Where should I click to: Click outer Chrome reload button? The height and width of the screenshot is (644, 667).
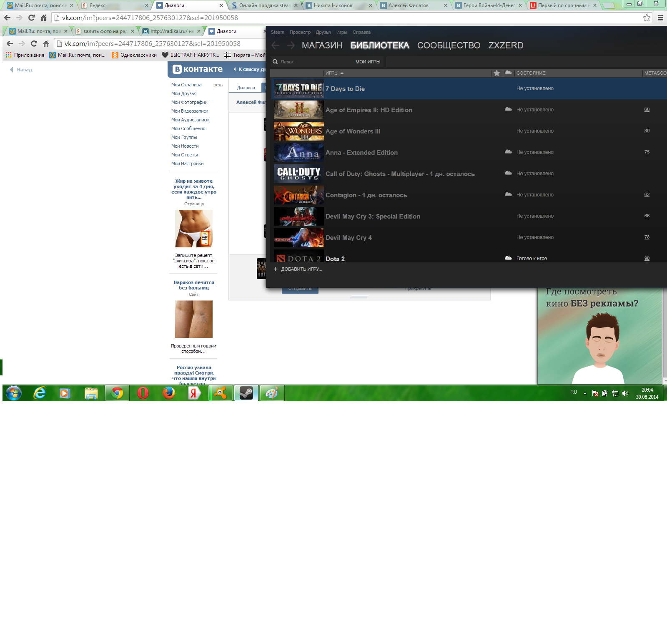pyautogui.click(x=31, y=18)
